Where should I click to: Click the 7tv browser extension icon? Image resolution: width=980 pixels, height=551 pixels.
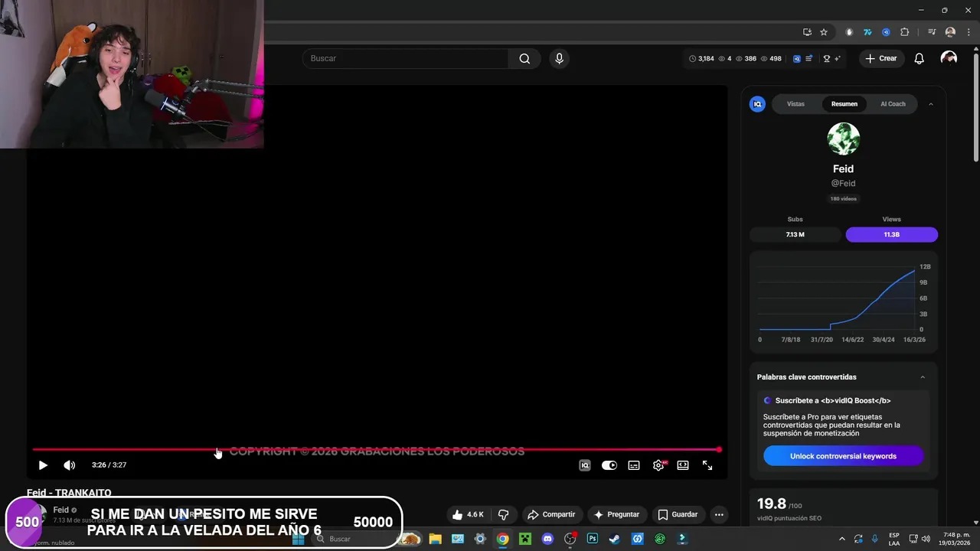[867, 32]
